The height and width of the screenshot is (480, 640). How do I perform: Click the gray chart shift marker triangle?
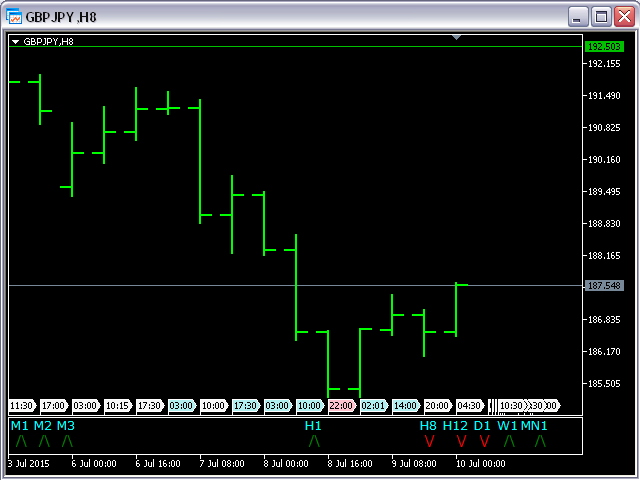[456, 38]
